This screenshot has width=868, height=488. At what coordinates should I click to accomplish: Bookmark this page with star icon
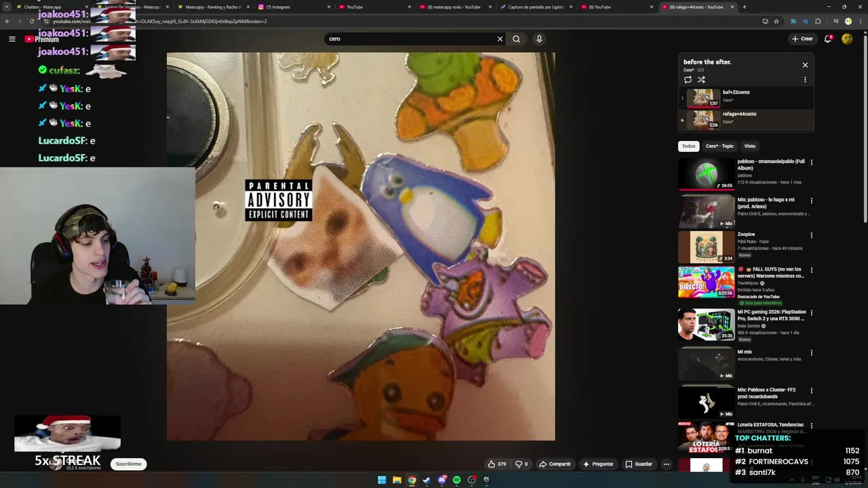point(776,21)
